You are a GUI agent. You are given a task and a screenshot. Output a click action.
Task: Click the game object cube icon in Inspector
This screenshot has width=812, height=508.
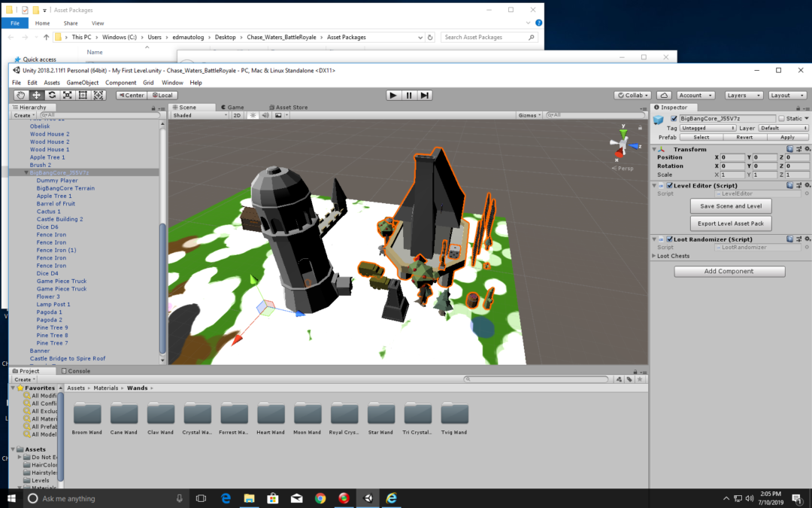click(x=659, y=120)
